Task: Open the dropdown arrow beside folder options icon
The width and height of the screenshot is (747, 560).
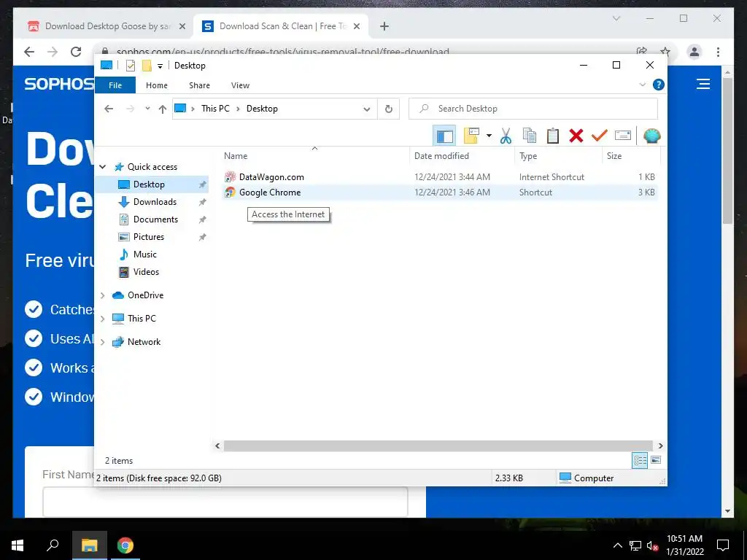Action: [x=489, y=136]
